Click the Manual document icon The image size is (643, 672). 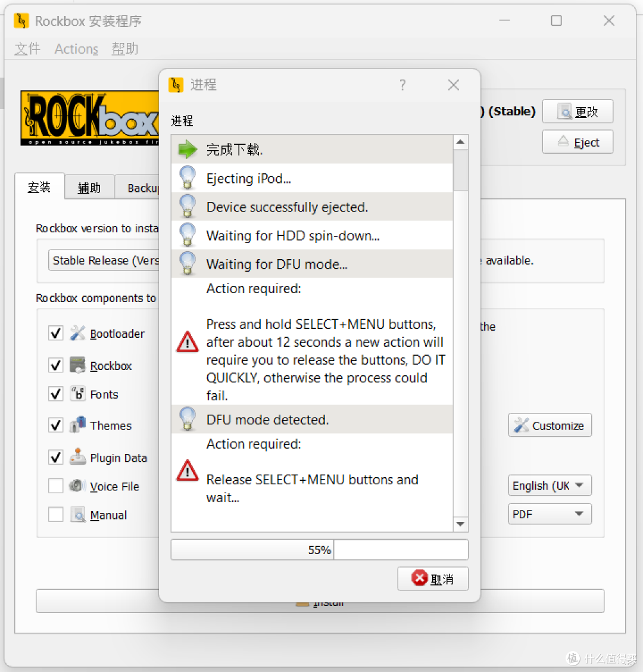click(x=77, y=515)
